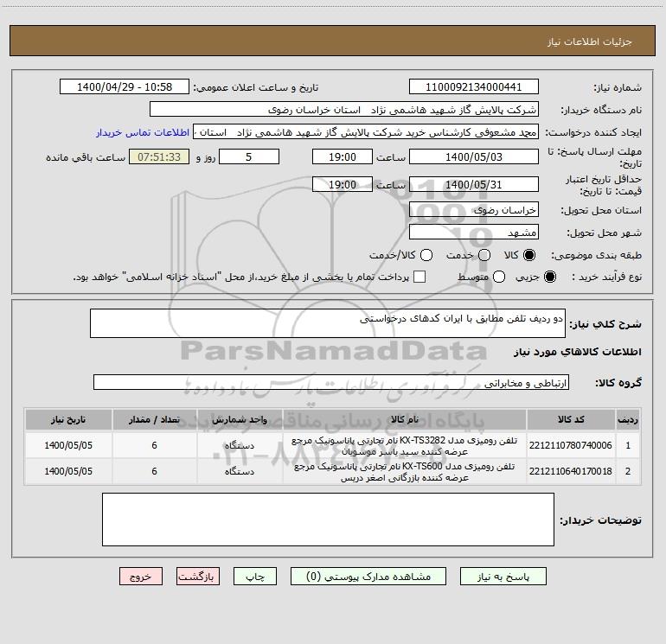Open مشاهده مدارک پیوستی (0) button

(368, 577)
